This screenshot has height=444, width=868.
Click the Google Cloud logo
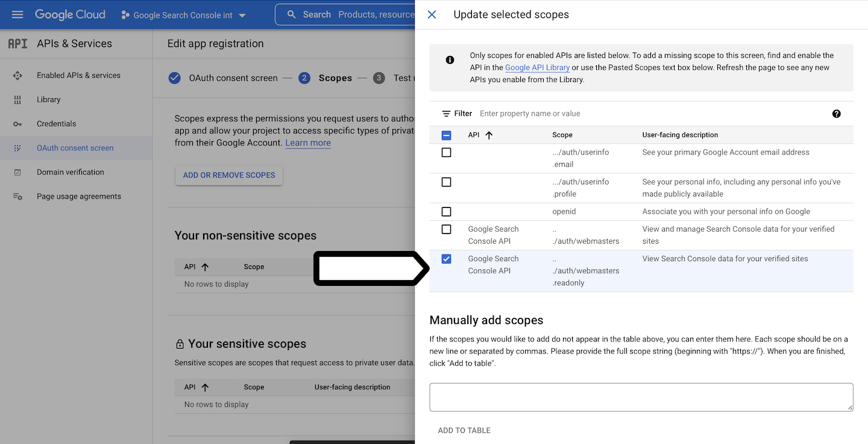click(x=70, y=14)
